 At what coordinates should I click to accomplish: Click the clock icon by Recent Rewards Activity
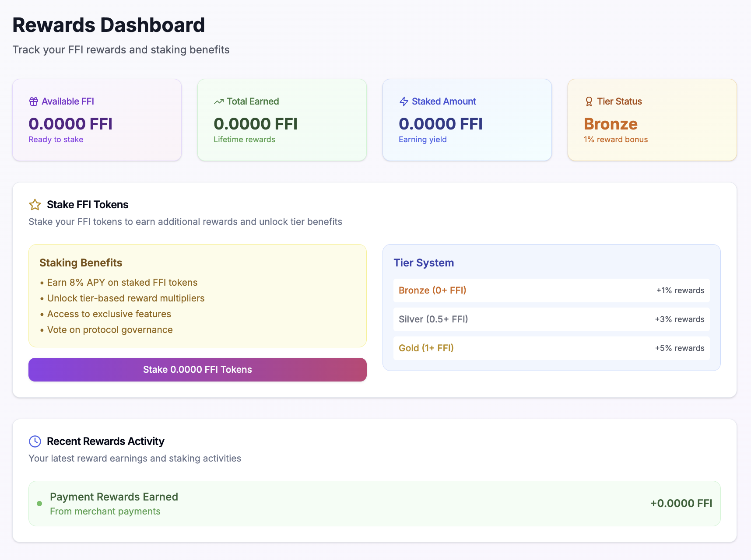35,441
